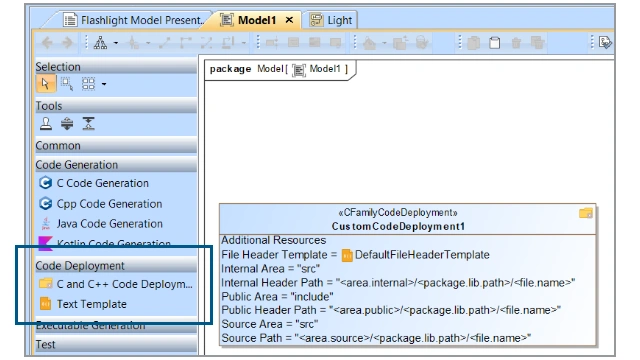Go forward with the right arrow toolbar icon
Image resolution: width=640 pixels, height=360 pixels.
tap(67, 42)
